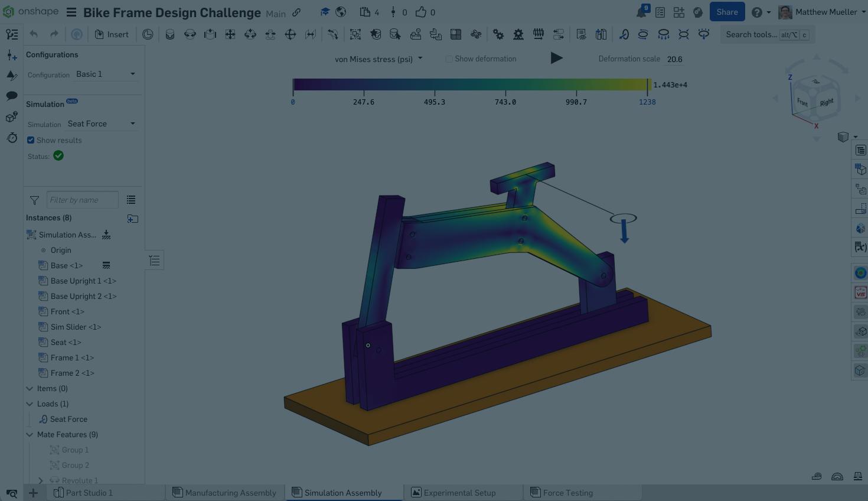Open the Manufacturing Assembly tab

230,493
